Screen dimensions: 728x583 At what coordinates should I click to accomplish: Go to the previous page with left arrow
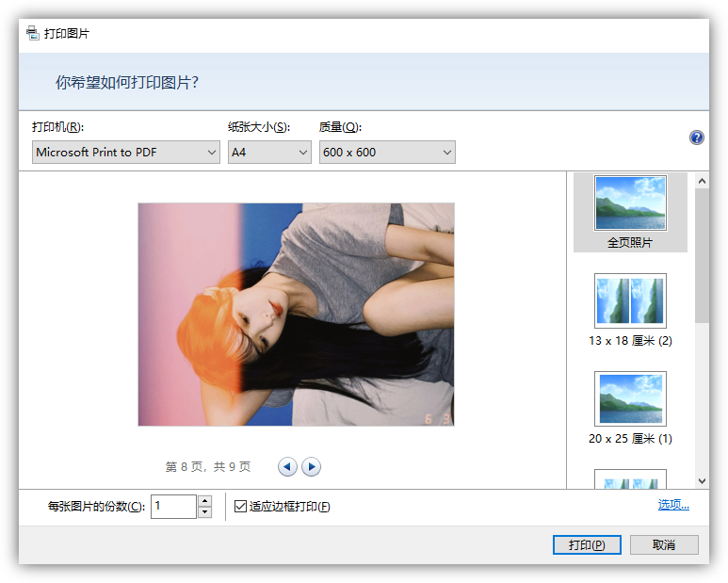coord(288,466)
